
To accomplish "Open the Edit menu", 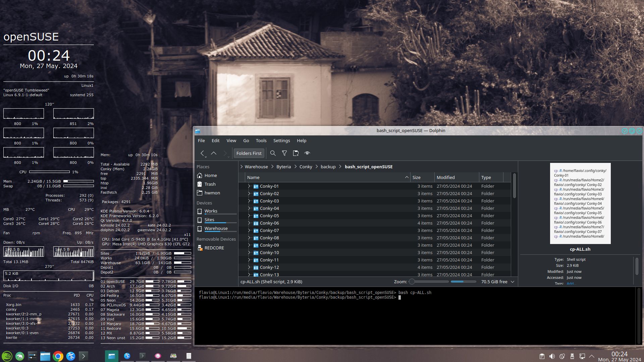I will pyautogui.click(x=216, y=140).
